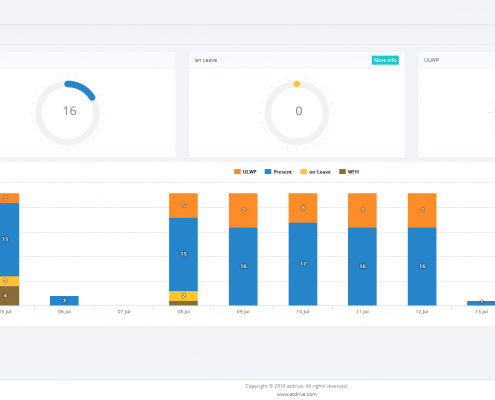Click the orange ULWP legend color swatch
Viewport: 495px width, 400px height.
tap(237, 172)
